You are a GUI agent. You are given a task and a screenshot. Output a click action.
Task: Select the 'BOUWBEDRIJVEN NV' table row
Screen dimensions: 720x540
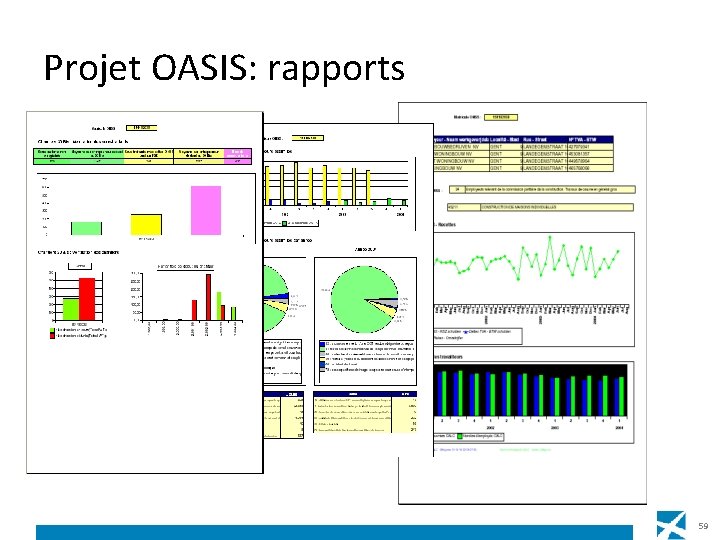(x=523, y=147)
